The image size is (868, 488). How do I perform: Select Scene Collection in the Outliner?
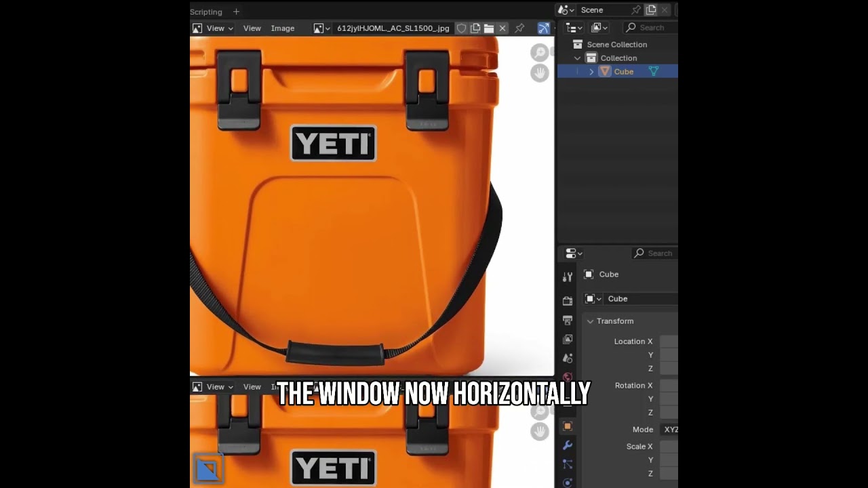[x=617, y=45]
